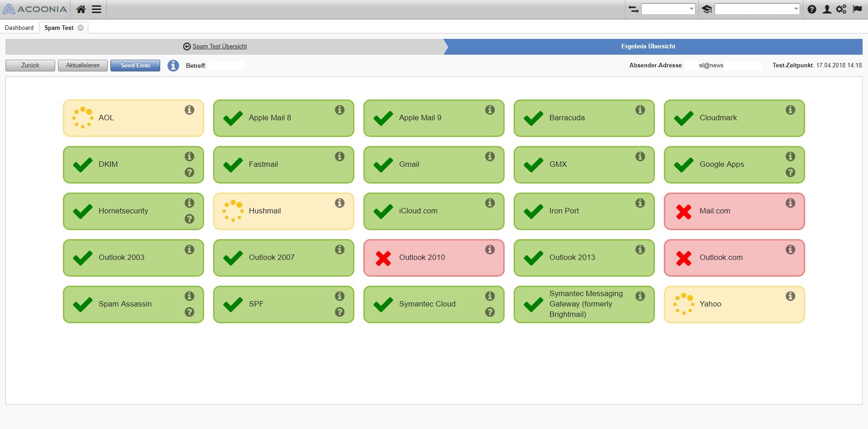Click the flag icon in top bar
The width and height of the screenshot is (868, 429).
[857, 9]
